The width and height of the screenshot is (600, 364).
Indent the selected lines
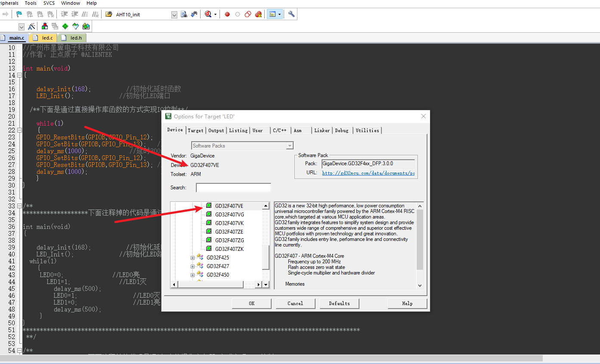click(x=64, y=14)
